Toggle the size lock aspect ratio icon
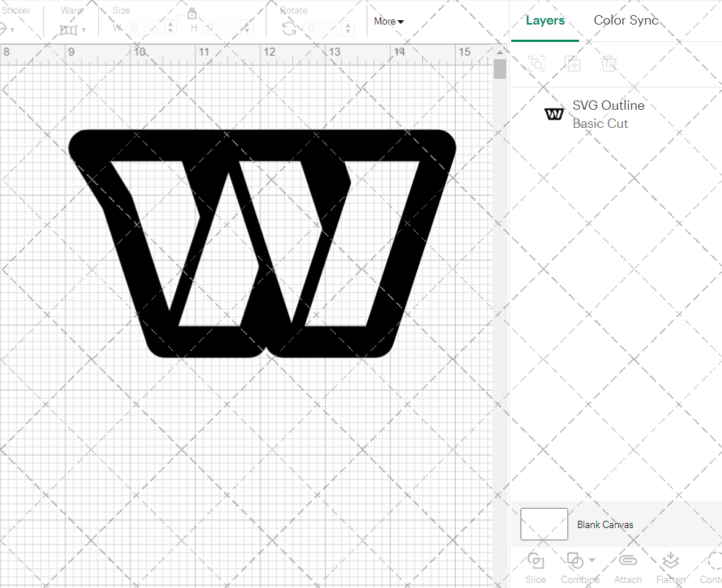This screenshot has width=722, height=588. [192, 13]
